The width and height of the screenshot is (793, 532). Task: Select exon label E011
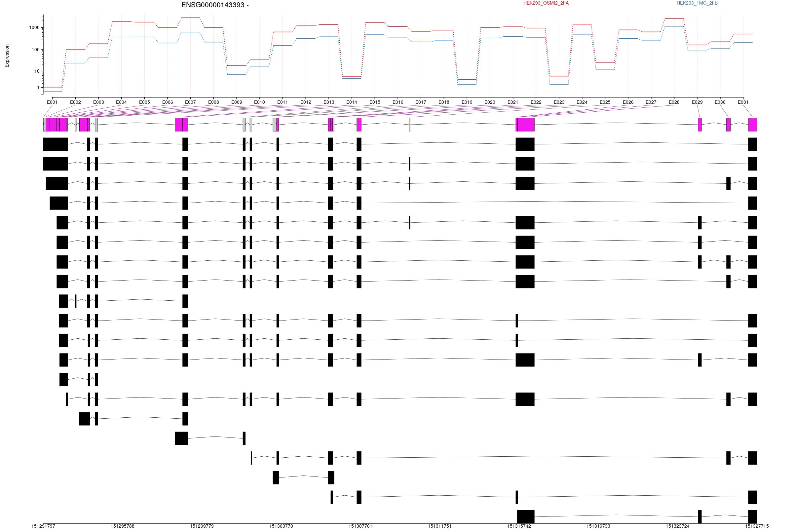283,102
